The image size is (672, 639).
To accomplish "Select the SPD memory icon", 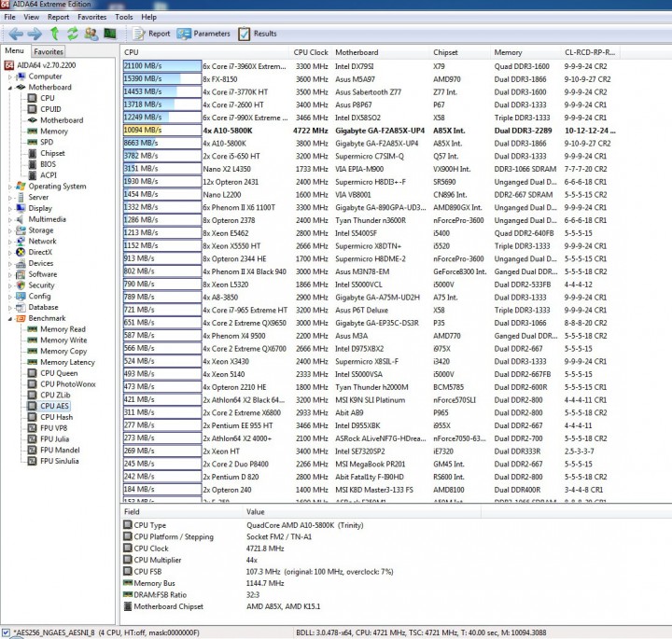I will coord(32,142).
